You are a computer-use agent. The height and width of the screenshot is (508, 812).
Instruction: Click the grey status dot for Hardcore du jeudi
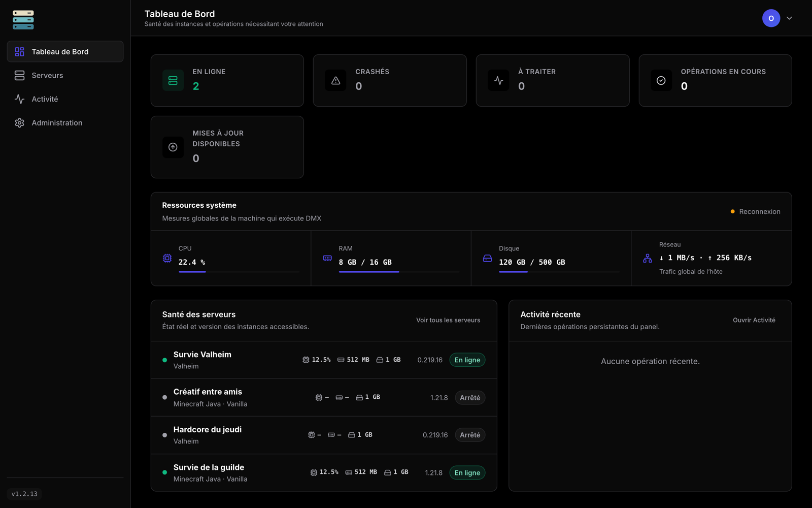[164, 435]
